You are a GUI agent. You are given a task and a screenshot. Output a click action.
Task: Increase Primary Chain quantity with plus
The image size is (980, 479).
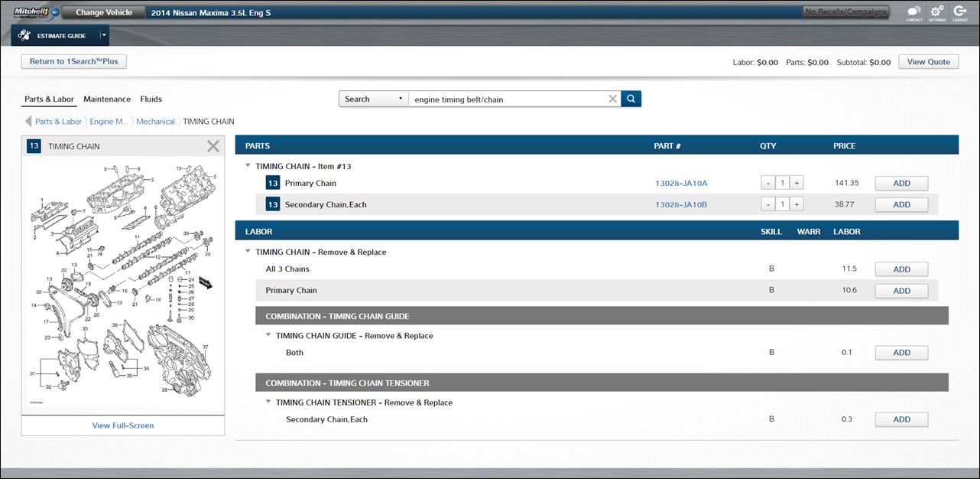click(x=797, y=183)
